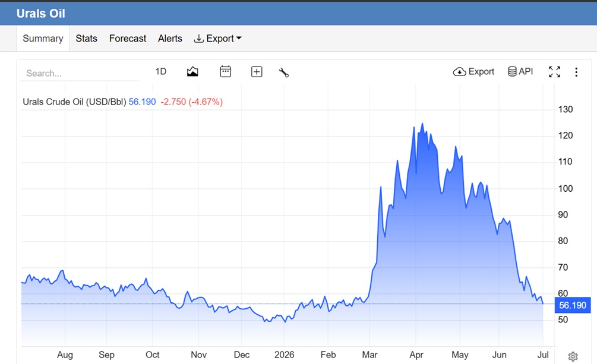Open the chart type area icon
Viewport: 597px width, 364px height.
[x=192, y=72]
